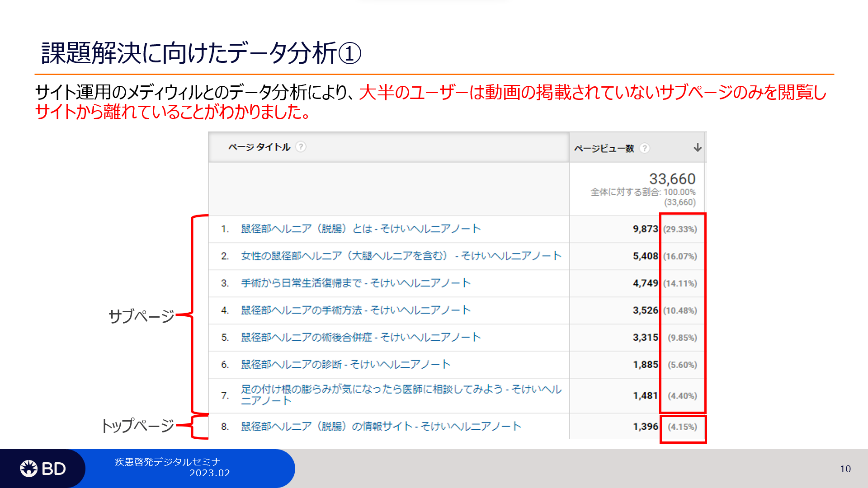Click percentage (5.60%)
Screen dimensions: 868x488
[x=682, y=365]
